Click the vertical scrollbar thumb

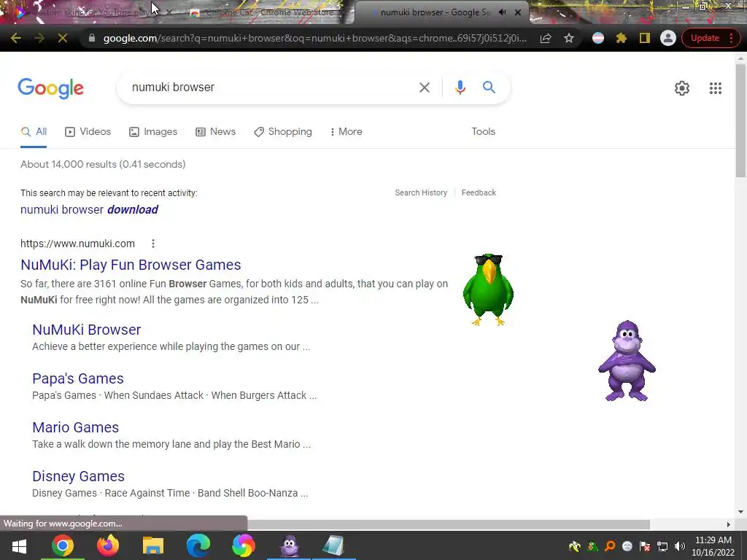740,119
